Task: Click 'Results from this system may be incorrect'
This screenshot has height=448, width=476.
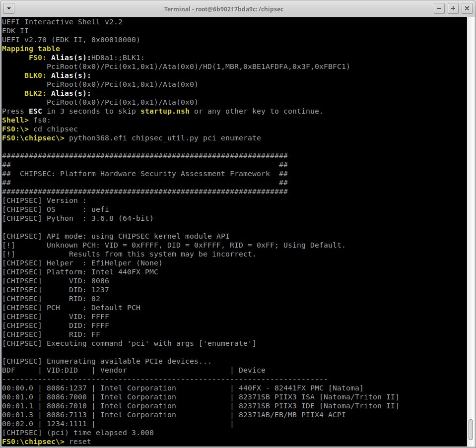Action: (x=162, y=254)
